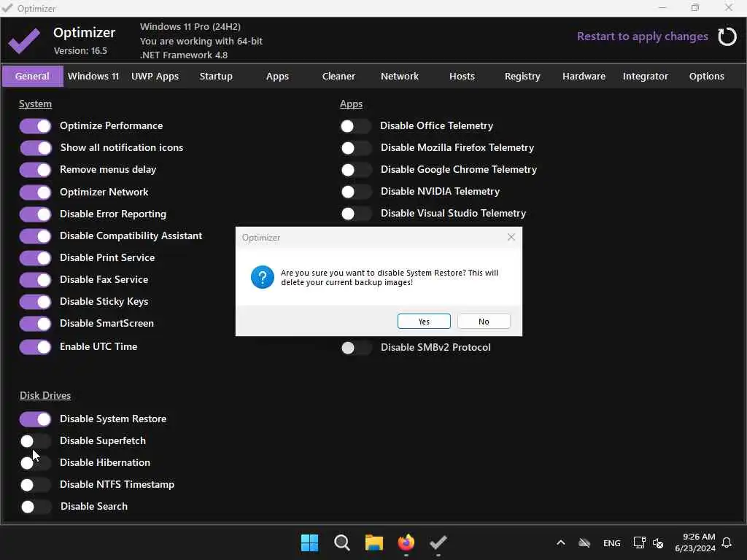
Task: Select the Apps tab
Action: point(277,76)
